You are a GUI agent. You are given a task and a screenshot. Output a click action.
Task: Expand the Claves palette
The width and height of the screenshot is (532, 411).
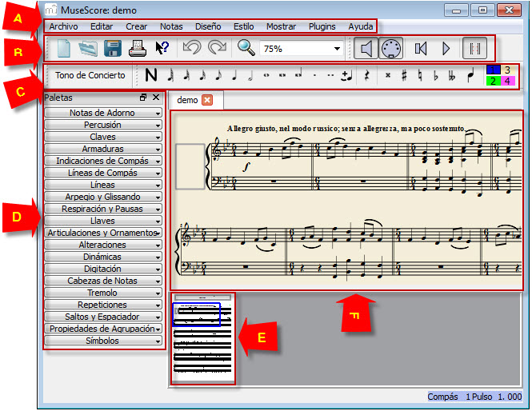pos(103,137)
